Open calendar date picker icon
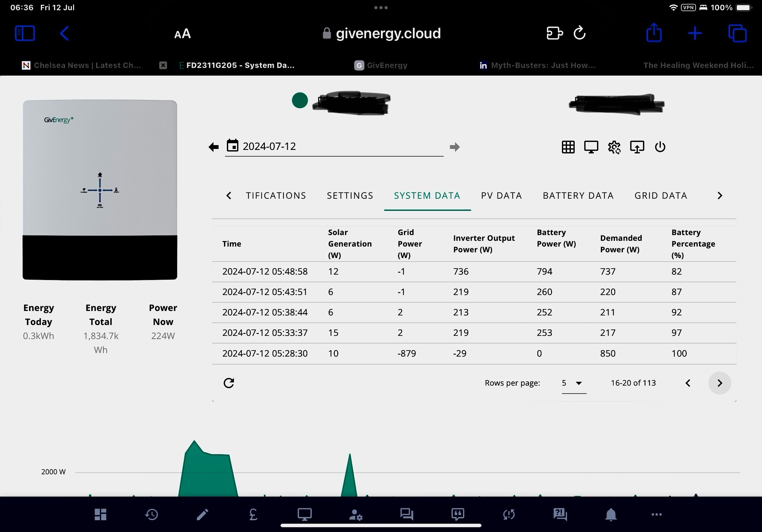 [232, 146]
